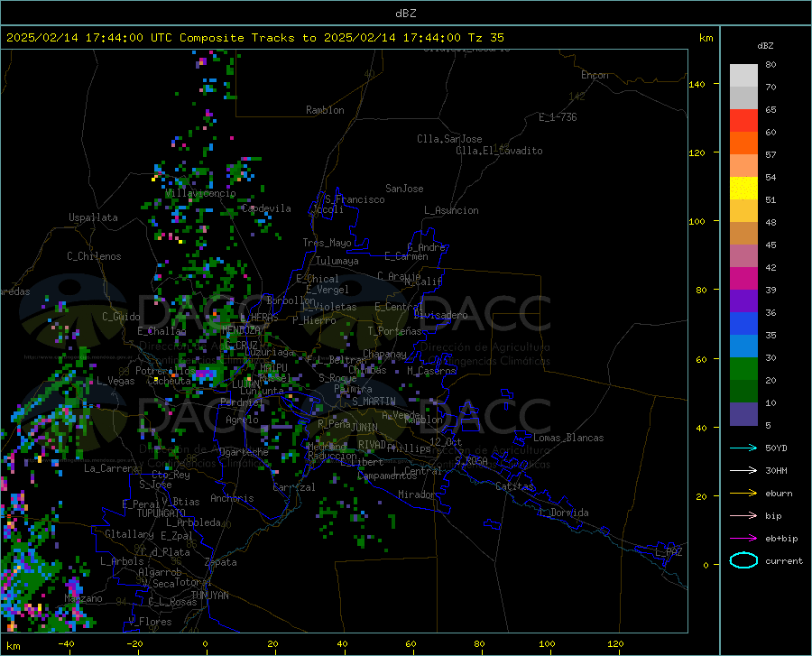Image resolution: width=812 pixels, height=656 pixels.
Task: Click the yellow dotted swatch under 54 dBZ
Action: click(x=743, y=189)
